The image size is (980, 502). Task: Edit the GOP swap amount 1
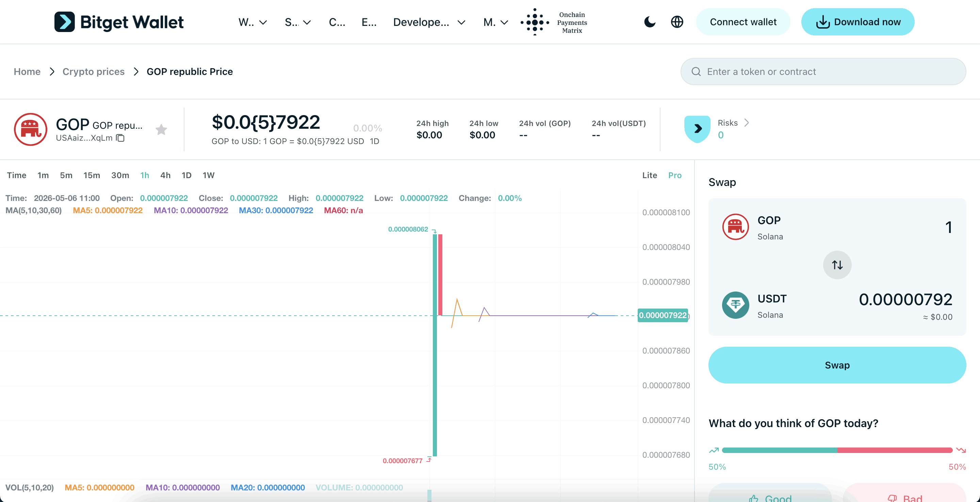(948, 228)
